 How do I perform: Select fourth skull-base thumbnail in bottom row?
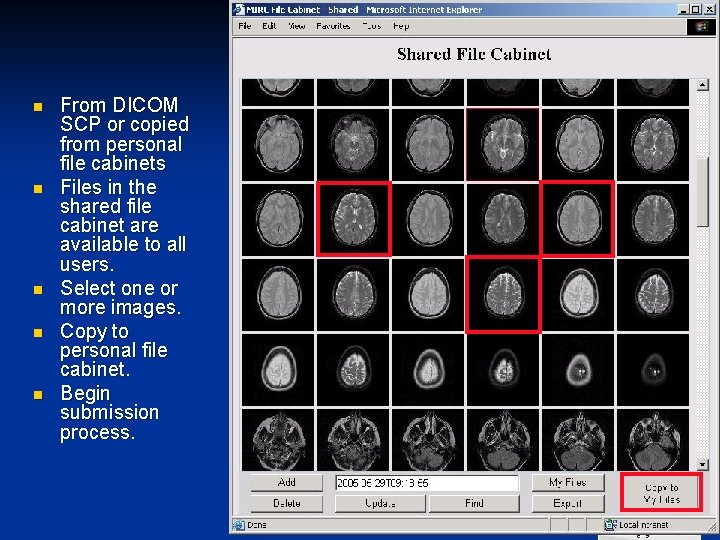pos(503,439)
